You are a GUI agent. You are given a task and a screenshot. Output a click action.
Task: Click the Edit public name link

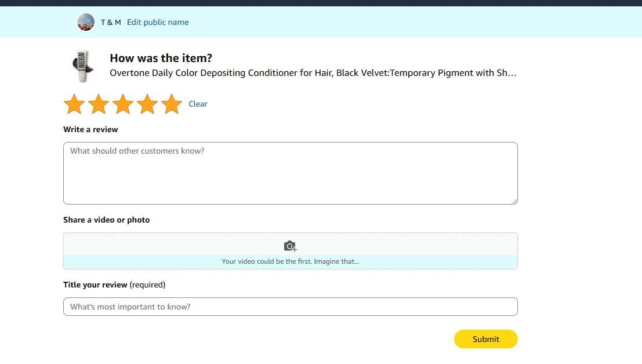[158, 22]
